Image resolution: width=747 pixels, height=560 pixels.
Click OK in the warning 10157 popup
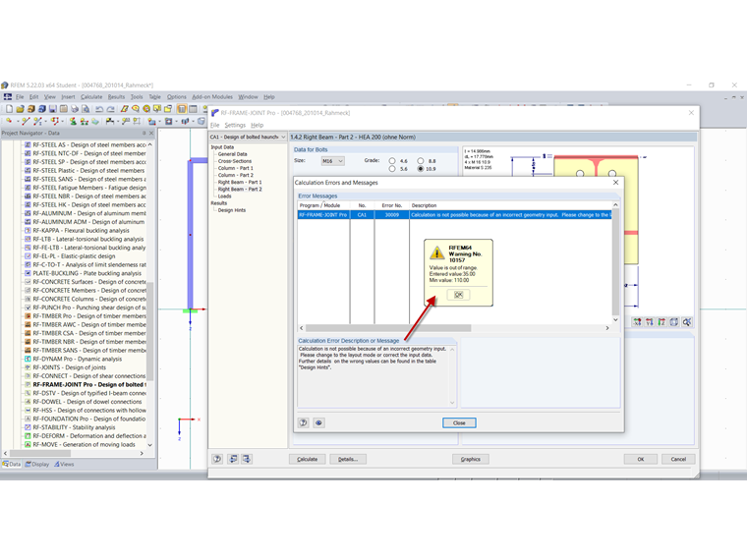pos(459,295)
